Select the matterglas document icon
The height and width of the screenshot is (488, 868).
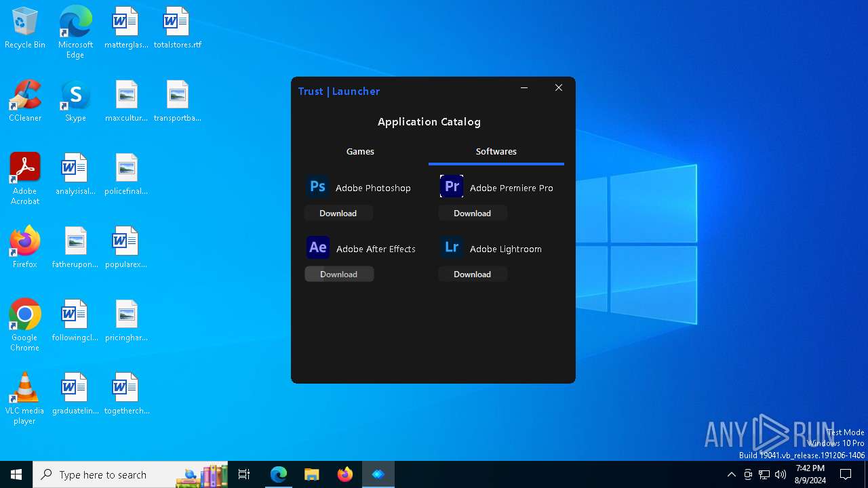pyautogui.click(x=126, y=28)
